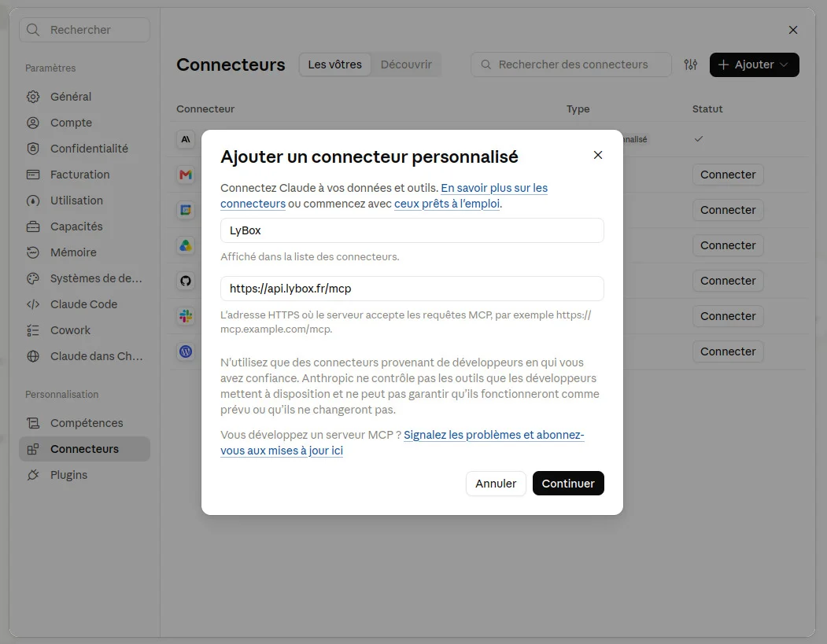
Task: Click the Connecteurs grid icon
Action: (x=33, y=449)
